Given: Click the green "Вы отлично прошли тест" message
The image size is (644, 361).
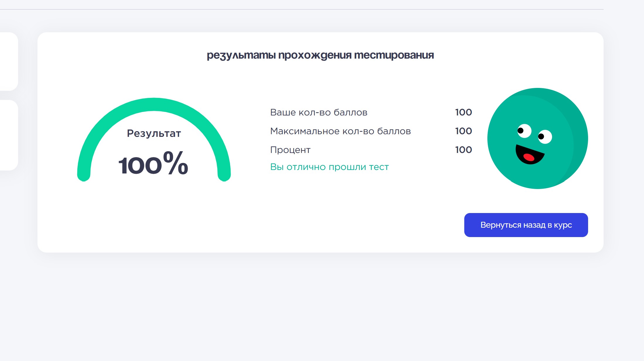Looking at the screenshot, I should [x=329, y=167].
